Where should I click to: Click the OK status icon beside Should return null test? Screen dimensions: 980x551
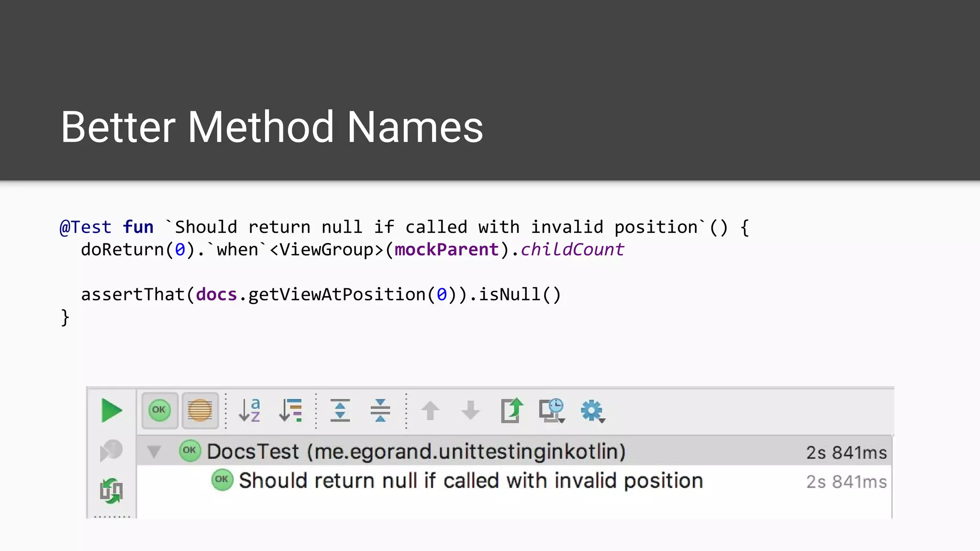click(222, 480)
